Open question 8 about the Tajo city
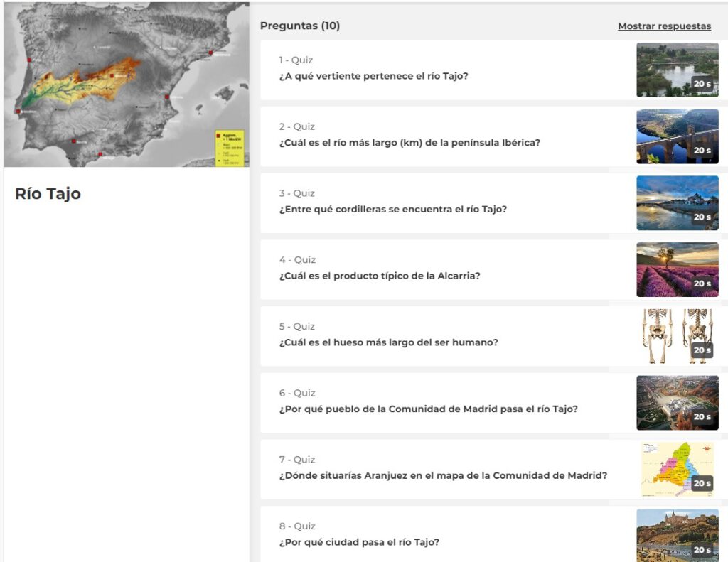 (x=359, y=543)
